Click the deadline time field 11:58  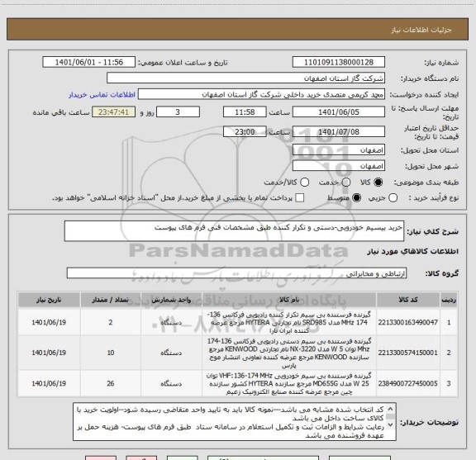tap(245, 112)
